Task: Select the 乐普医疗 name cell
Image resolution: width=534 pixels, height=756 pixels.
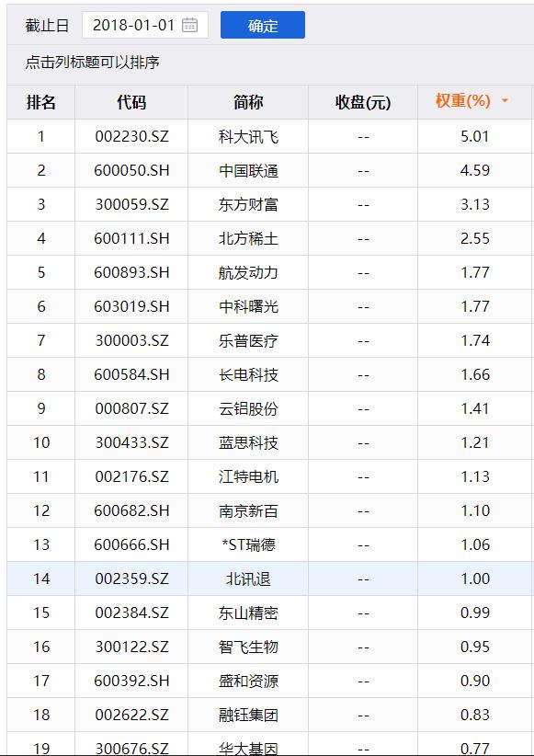Action: click(248, 341)
